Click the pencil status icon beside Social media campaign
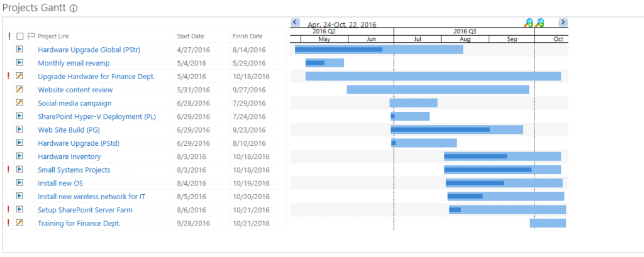Screen dimensions: 644x257 tap(19, 102)
